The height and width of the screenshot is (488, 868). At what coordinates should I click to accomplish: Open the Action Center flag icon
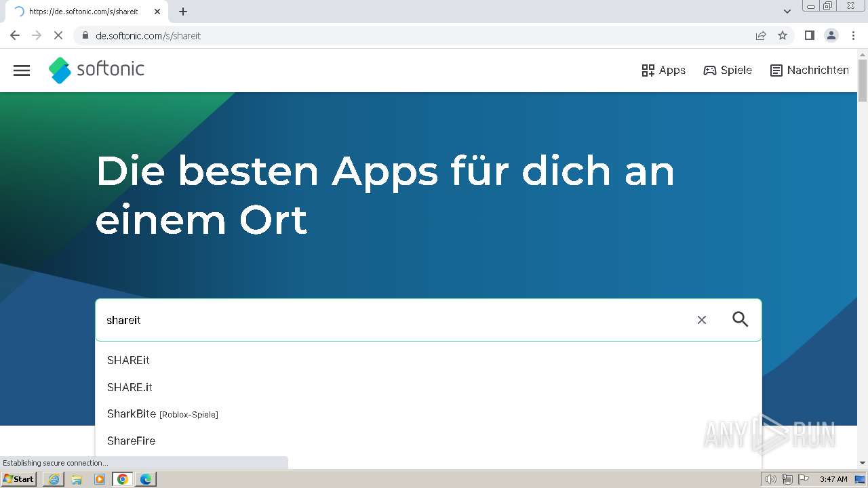click(804, 479)
